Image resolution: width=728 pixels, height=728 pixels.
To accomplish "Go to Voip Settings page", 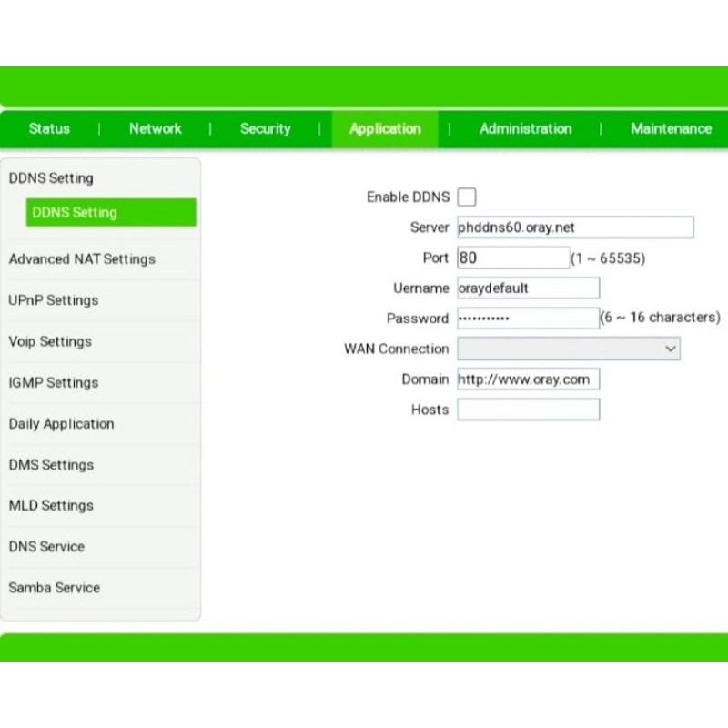I will click(x=50, y=341).
